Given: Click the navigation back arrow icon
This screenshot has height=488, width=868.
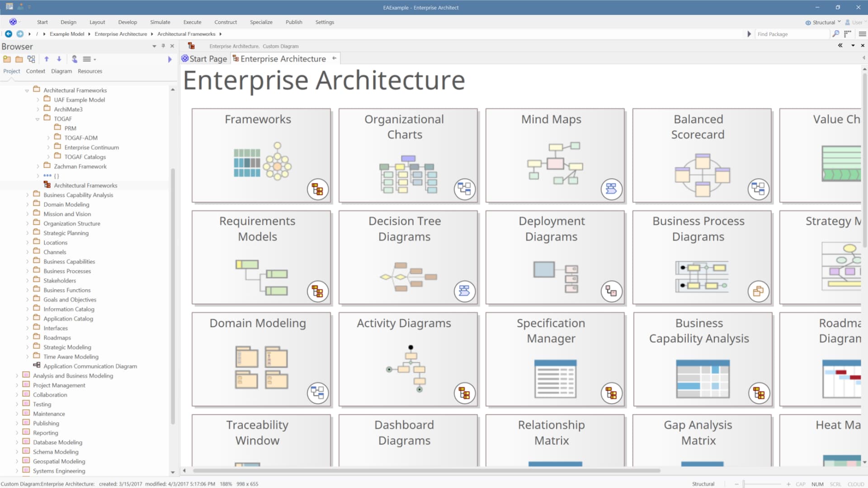Looking at the screenshot, I should (x=9, y=34).
